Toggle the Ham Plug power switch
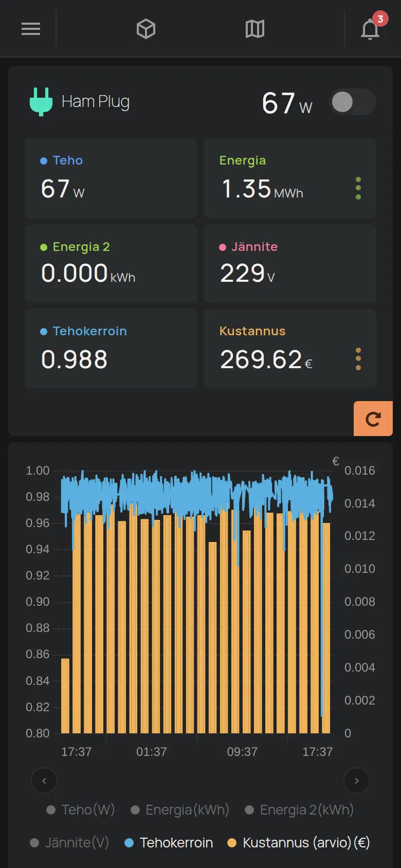Image resolution: width=401 pixels, height=868 pixels. [x=353, y=102]
